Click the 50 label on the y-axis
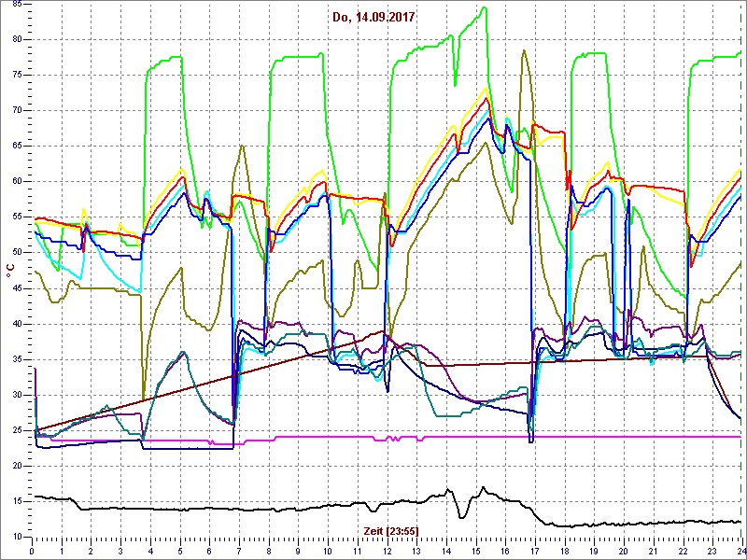Image resolution: width=747 pixels, height=560 pixels. (19, 253)
